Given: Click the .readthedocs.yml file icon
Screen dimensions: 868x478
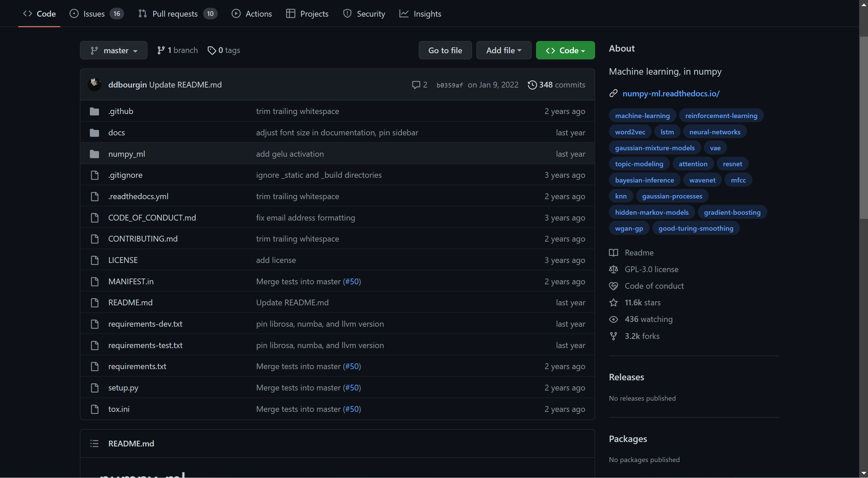Looking at the screenshot, I should click(95, 196).
